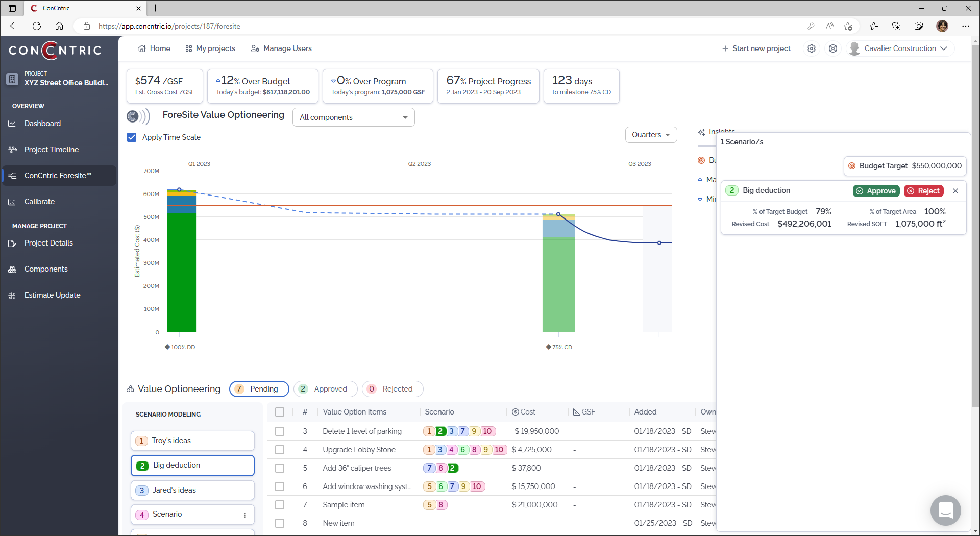Click Start new project
Image resolution: width=980 pixels, height=536 pixels.
(x=756, y=48)
